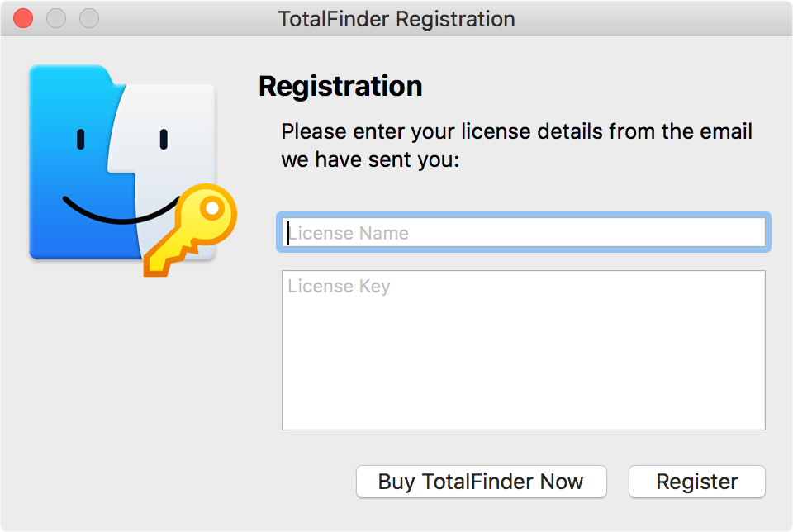
Task: Click the gray zoom window button
Action: coord(88,18)
